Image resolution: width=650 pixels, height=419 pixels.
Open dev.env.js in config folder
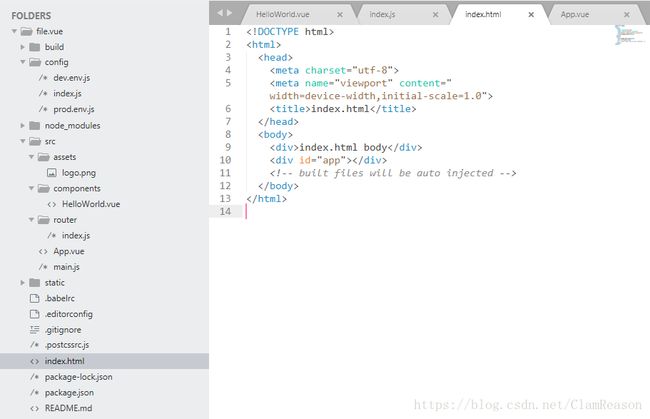coord(72,78)
